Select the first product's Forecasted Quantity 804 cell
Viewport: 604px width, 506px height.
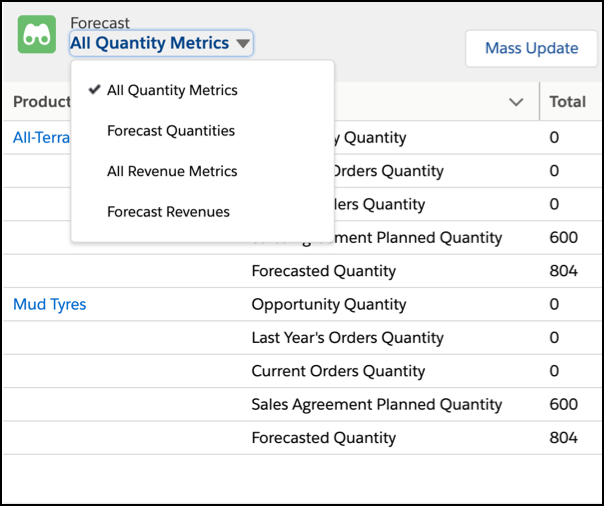tap(564, 271)
